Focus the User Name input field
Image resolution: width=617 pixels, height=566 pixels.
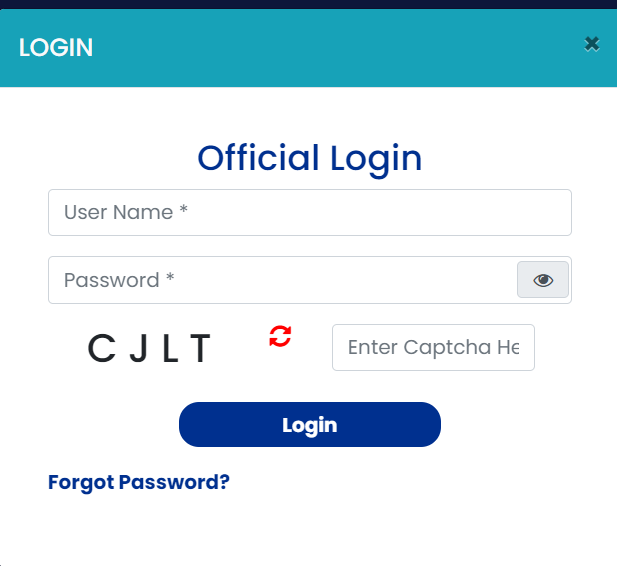(309, 213)
